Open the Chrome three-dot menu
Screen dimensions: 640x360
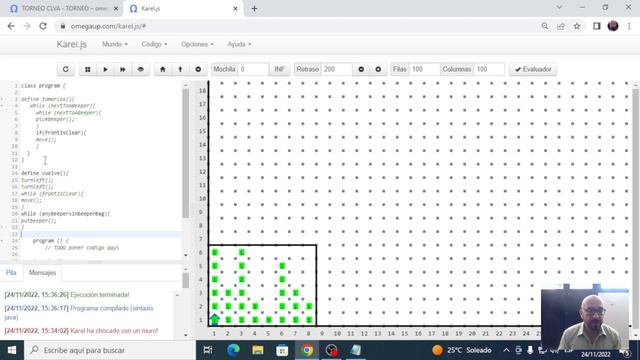(x=629, y=26)
